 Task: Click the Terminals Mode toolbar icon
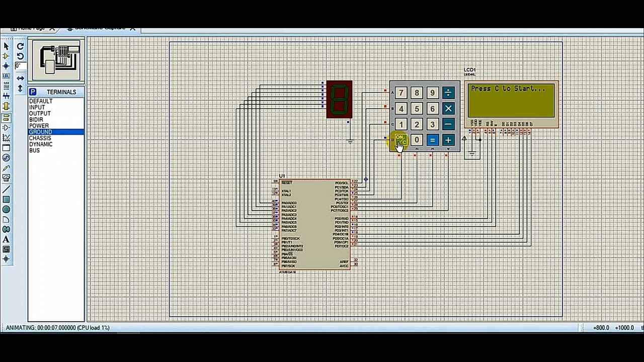6,118
